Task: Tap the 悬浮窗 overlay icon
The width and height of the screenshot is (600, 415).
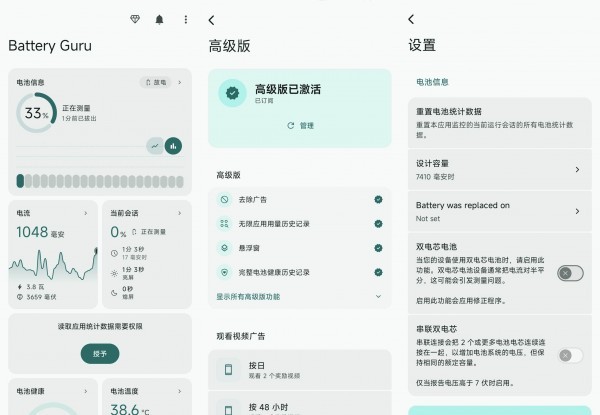Action: tap(225, 248)
